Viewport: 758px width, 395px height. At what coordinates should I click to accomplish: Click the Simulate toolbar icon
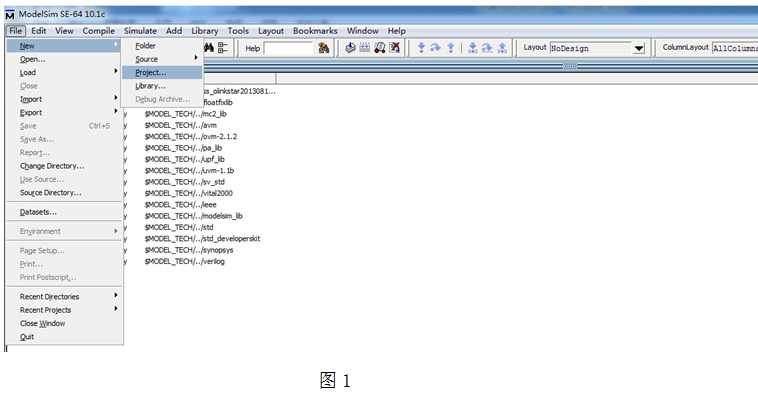pyautogui.click(x=379, y=47)
